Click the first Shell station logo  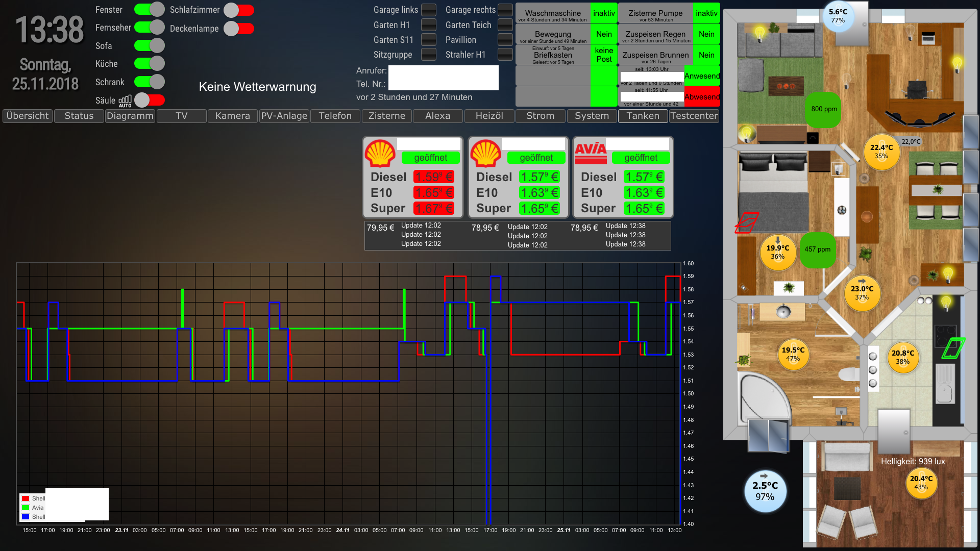(380, 154)
